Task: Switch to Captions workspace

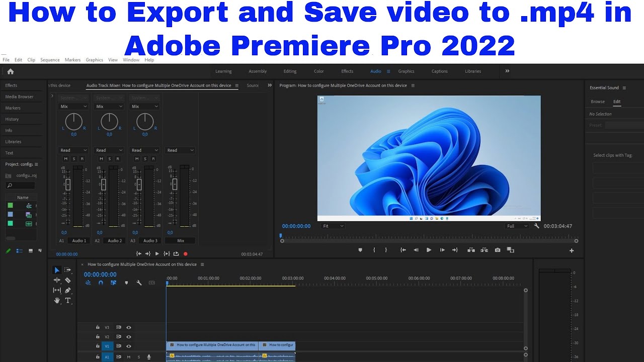Action: point(439,71)
